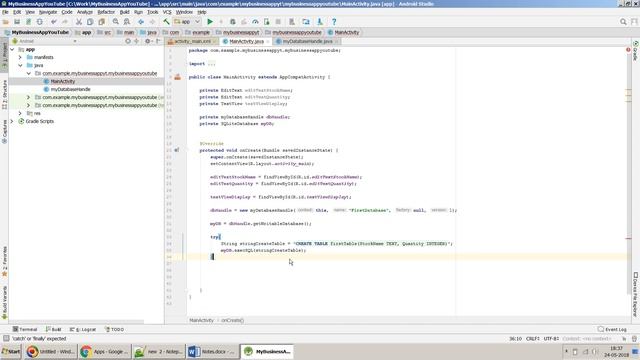Open the run configuration app dropdown
The image size is (640, 360).
pyautogui.click(x=187, y=22)
